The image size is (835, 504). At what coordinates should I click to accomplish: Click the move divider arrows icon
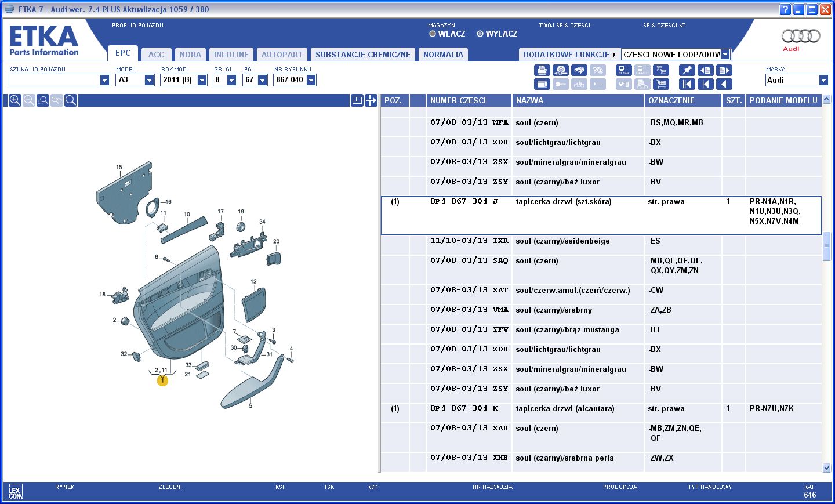[x=371, y=100]
